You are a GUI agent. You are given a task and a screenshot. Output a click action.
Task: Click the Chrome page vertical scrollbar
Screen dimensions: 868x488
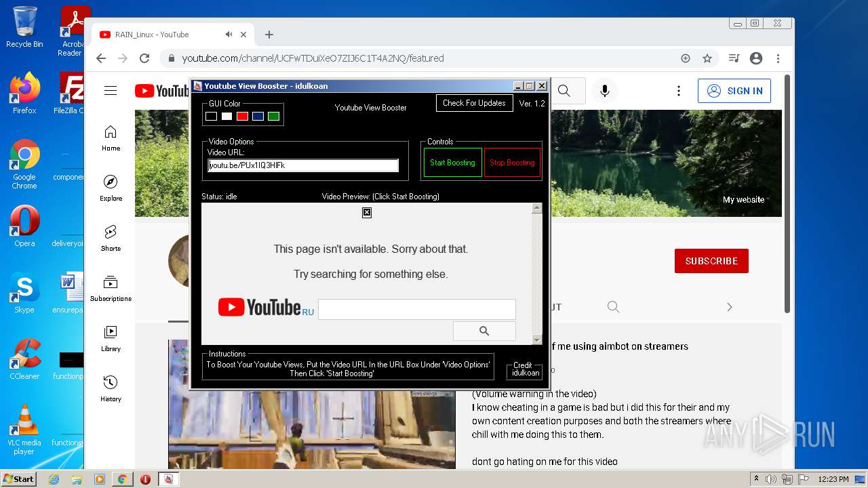pos(787,193)
